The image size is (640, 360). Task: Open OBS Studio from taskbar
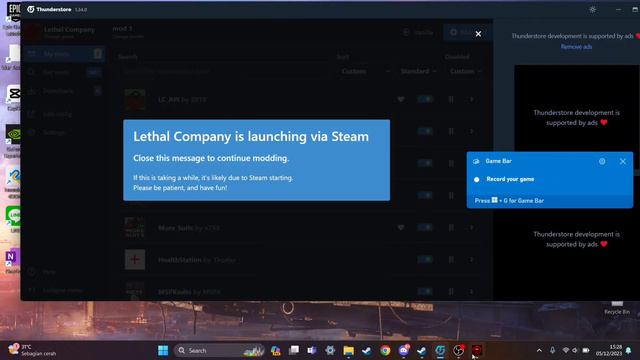[458, 350]
